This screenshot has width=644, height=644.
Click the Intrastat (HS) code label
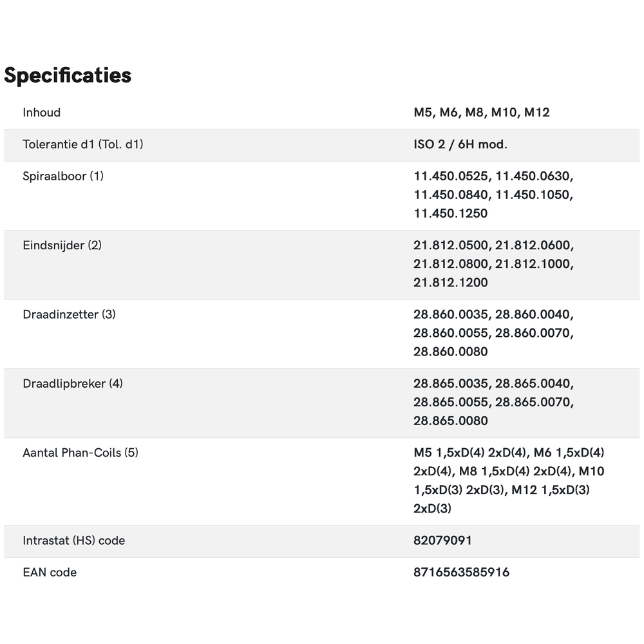click(x=74, y=540)
